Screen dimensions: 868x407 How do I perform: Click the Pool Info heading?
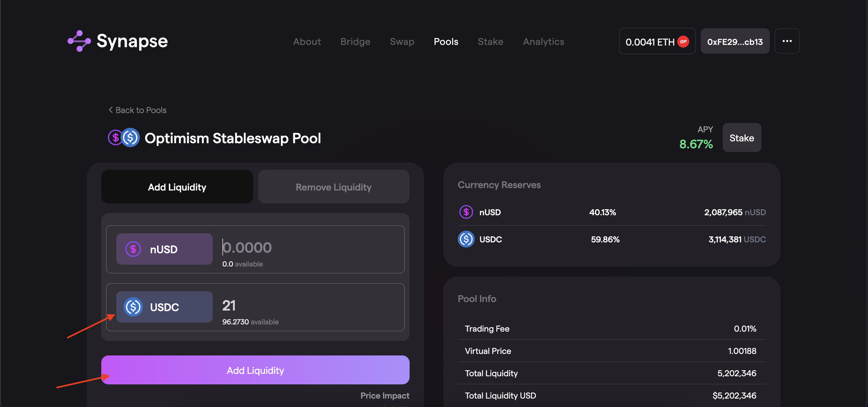point(477,298)
